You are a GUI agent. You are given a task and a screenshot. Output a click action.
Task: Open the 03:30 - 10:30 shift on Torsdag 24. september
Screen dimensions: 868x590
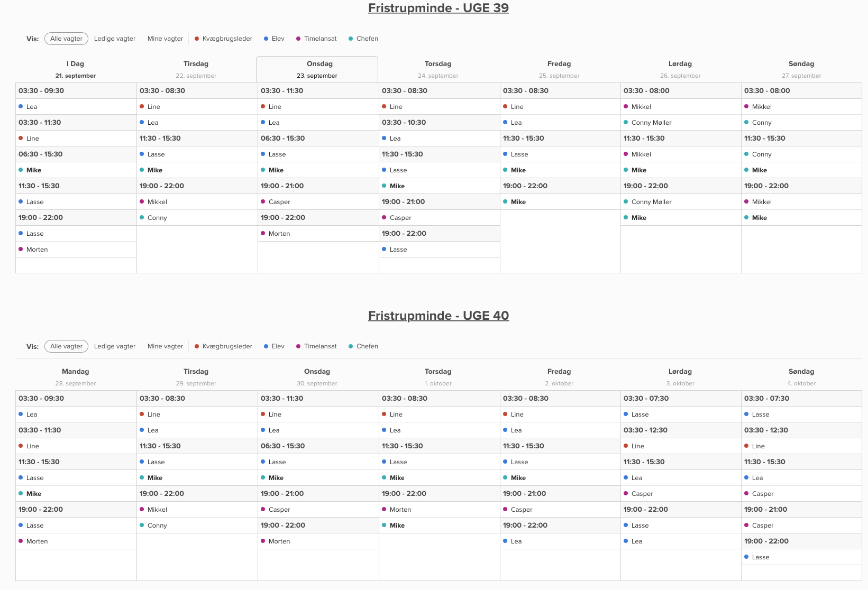(x=404, y=123)
